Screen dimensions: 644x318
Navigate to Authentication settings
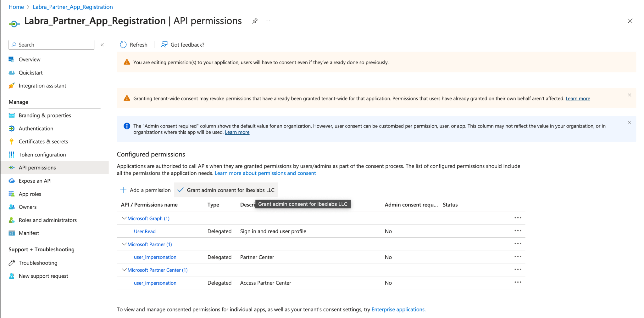(36, 128)
